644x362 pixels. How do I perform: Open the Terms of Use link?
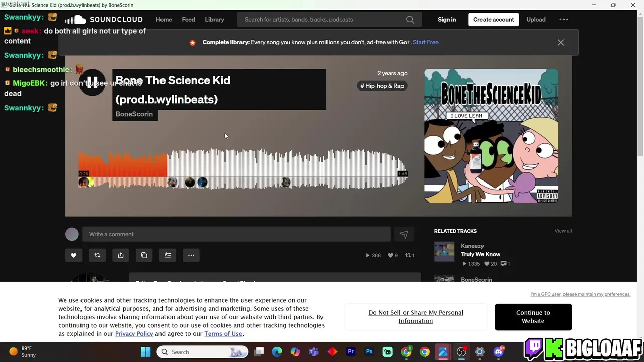pos(223,334)
